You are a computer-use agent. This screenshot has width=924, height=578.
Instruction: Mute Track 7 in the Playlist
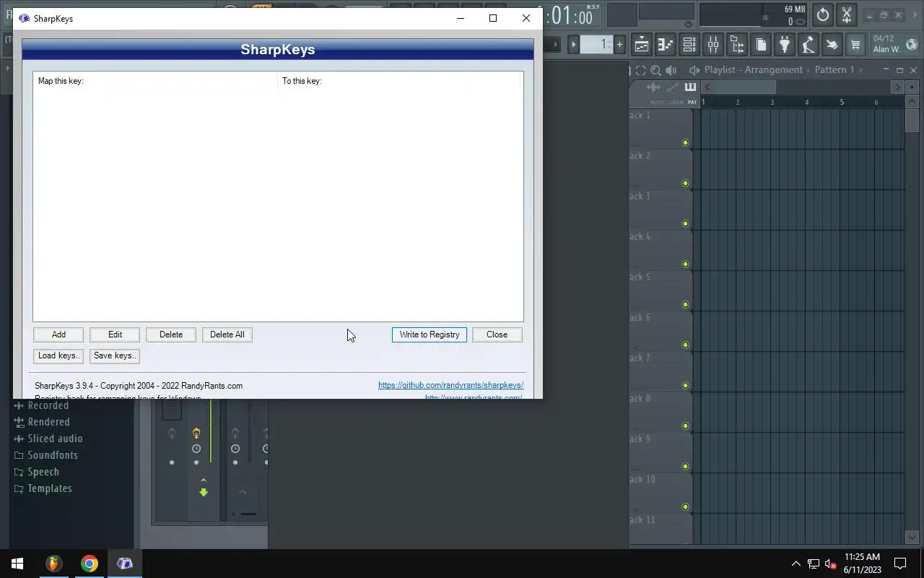click(685, 386)
